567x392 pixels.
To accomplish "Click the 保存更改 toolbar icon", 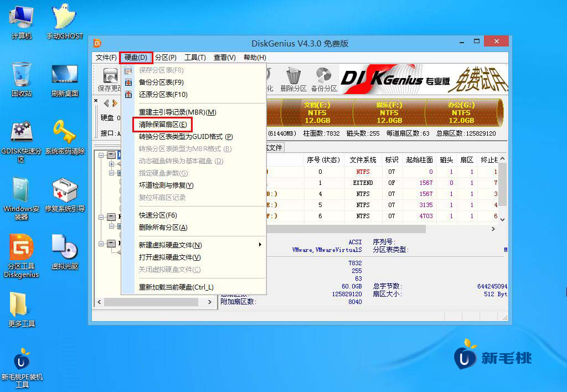I will click(110, 80).
